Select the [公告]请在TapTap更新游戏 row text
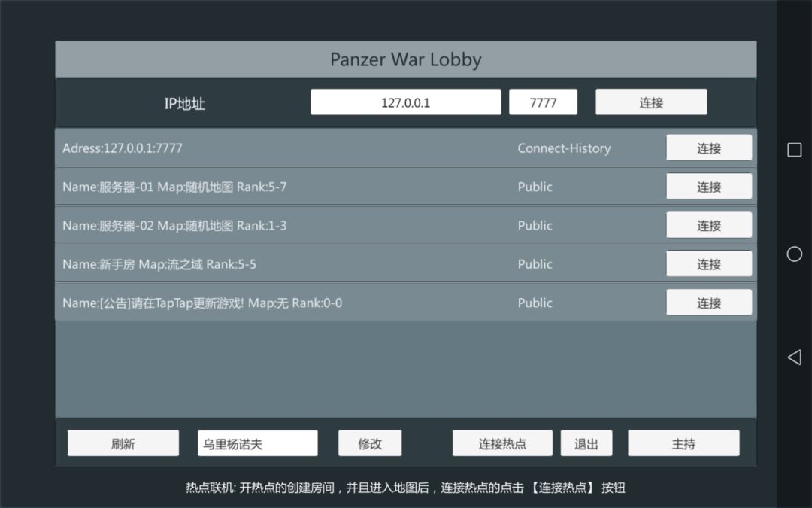The height and width of the screenshot is (508, 812). pos(202,303)
